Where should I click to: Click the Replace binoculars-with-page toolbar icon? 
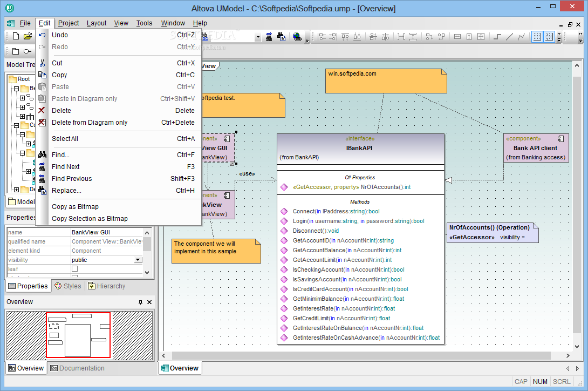pyautogui.click(x=281, y=37)
